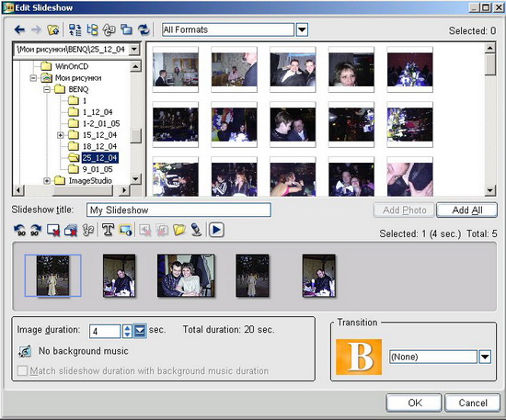This screenshot has width=506, height=420.
Task: Click the image duration value field
Action: 105,332
